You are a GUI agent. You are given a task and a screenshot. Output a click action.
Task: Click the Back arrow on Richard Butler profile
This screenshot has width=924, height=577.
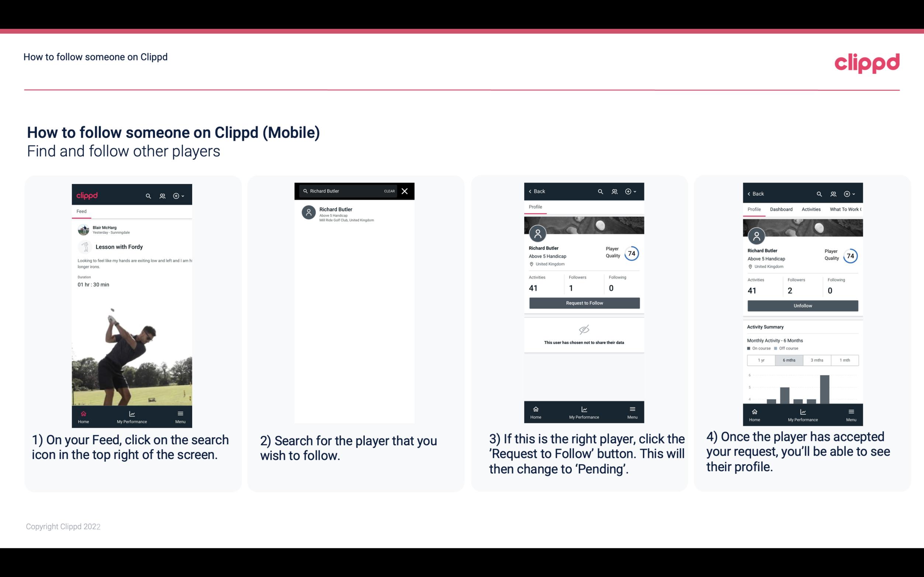pyautogui.click(x=532, y=191)
